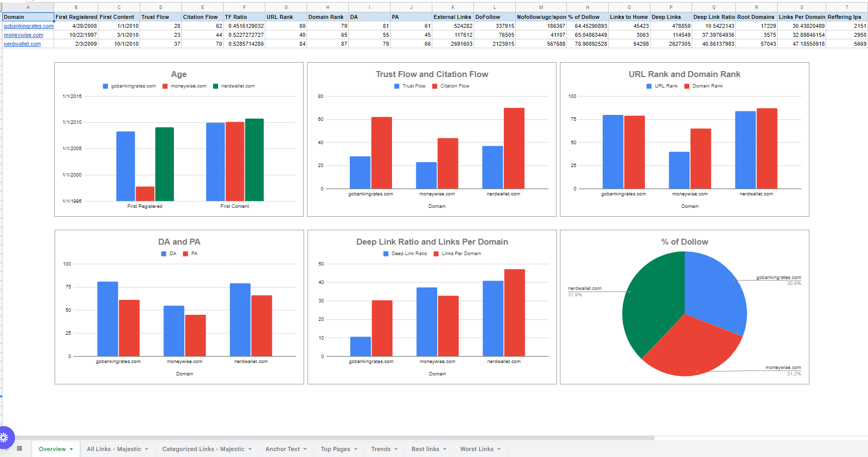Open the gobankingrates.com hyperlink

tap(27, 26)
